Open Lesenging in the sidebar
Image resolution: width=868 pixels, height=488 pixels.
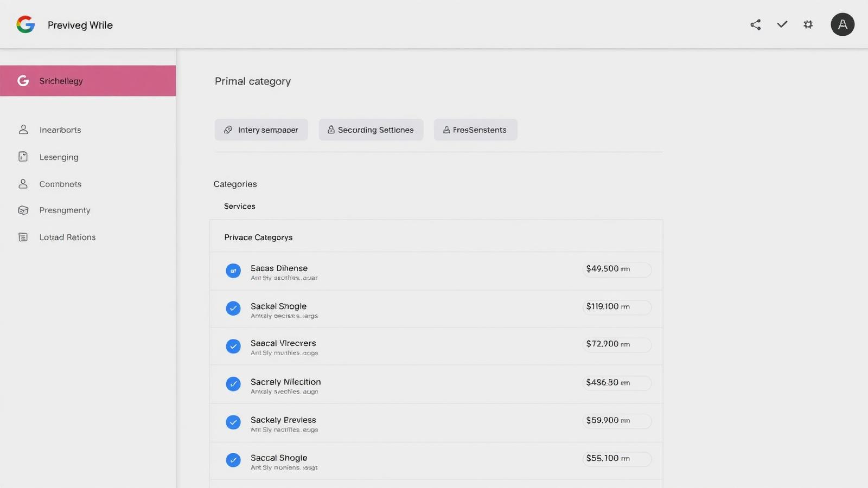[x=59, y=157]
